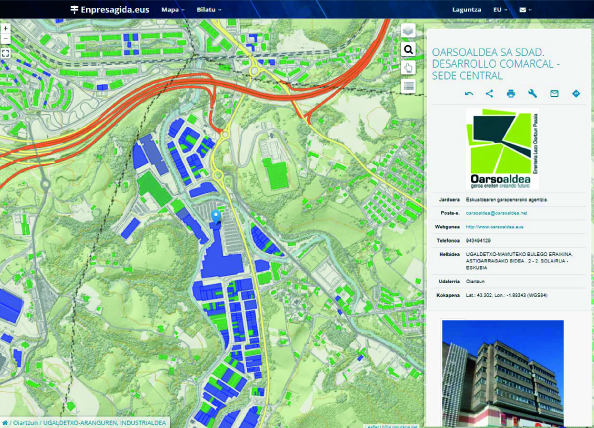This screenshot has width=594, height=428.
Task: Select the Udalerria value Oiartzun
Action: [475, 281]
